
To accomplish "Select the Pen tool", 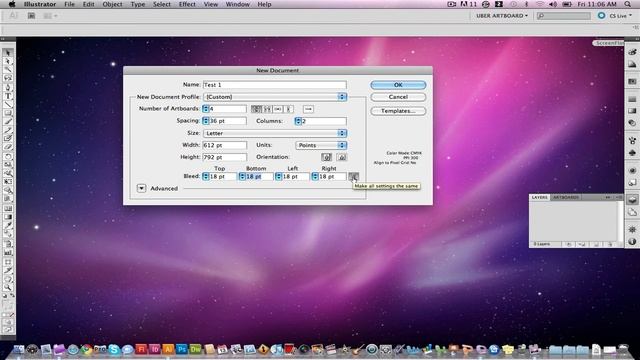I will (8, 87).
